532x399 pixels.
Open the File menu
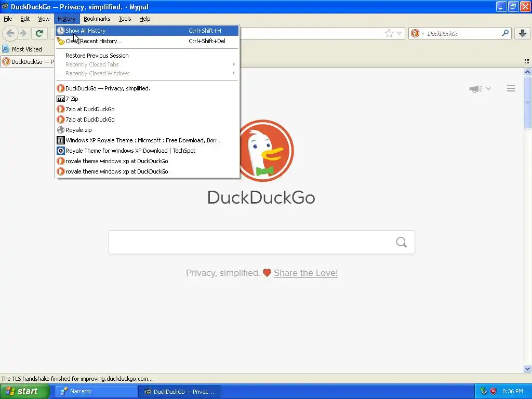click(x=8, y=19)
